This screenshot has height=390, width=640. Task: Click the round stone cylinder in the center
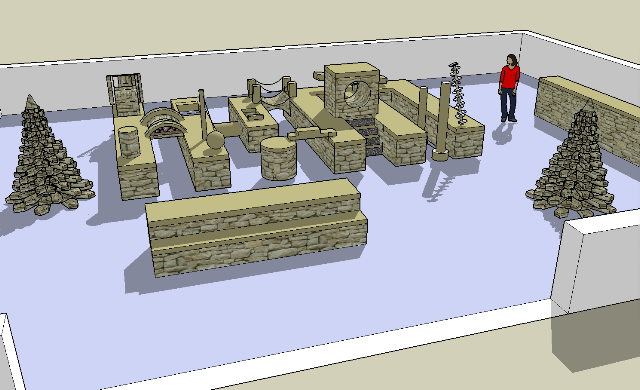pos(278,159)
